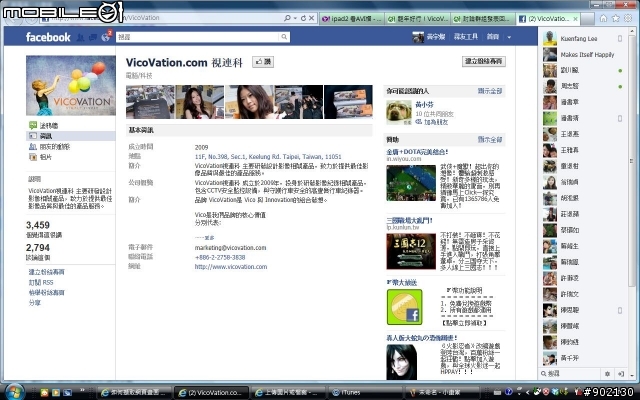Open messages icon in Facebook header

click(93, 37)
